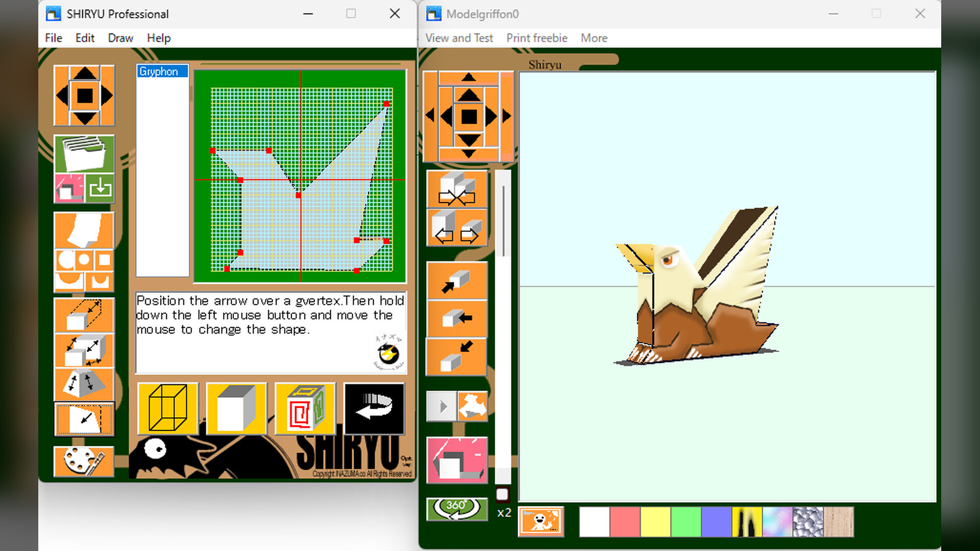Click cube with arrow pointing down-left

point(457,357)
